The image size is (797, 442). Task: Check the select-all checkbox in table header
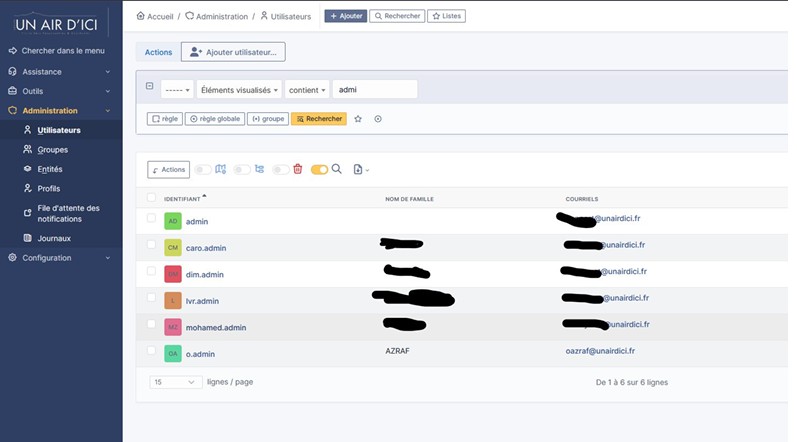(x=151, y=198)
